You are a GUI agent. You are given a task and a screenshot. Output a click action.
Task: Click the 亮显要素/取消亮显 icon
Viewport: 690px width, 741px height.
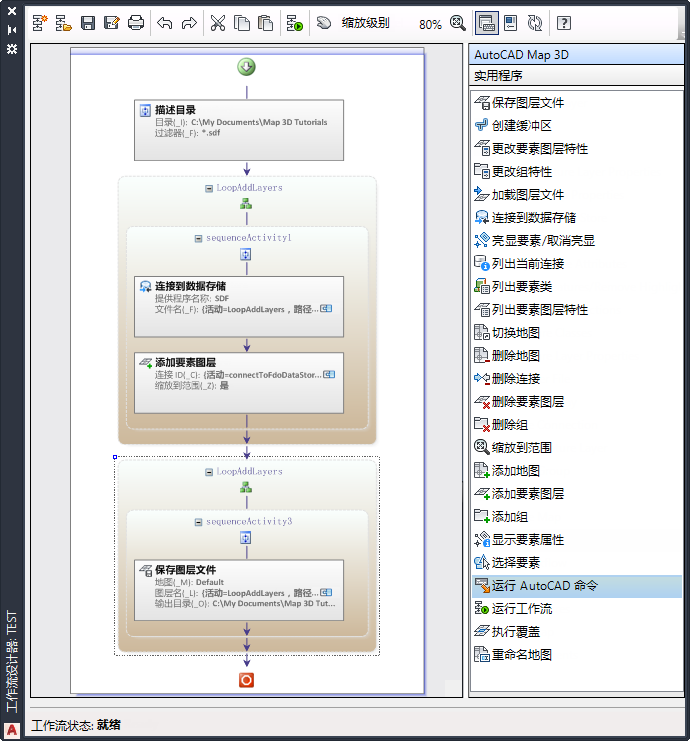(482, 240)
